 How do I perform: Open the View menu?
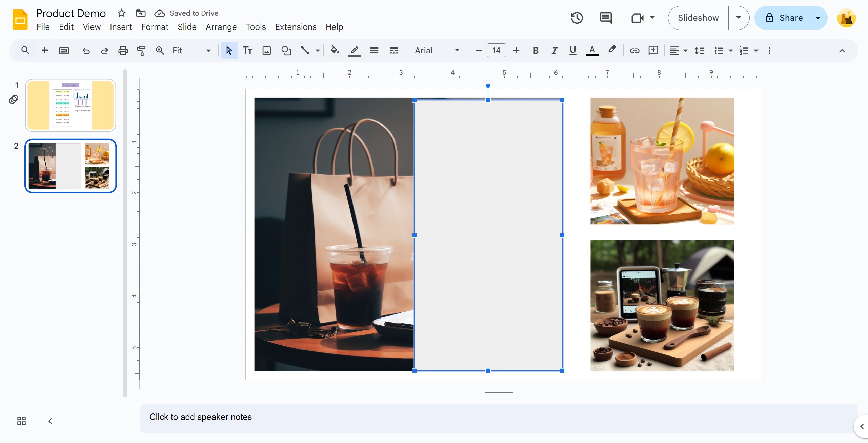pyautogui.click(x=92, y=27)
